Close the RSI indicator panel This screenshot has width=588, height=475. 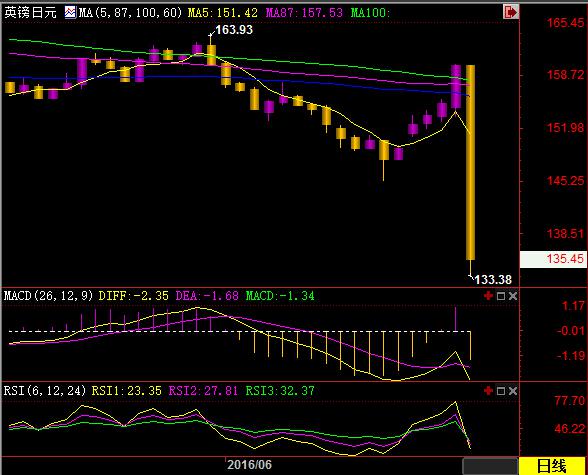point(513,391)
